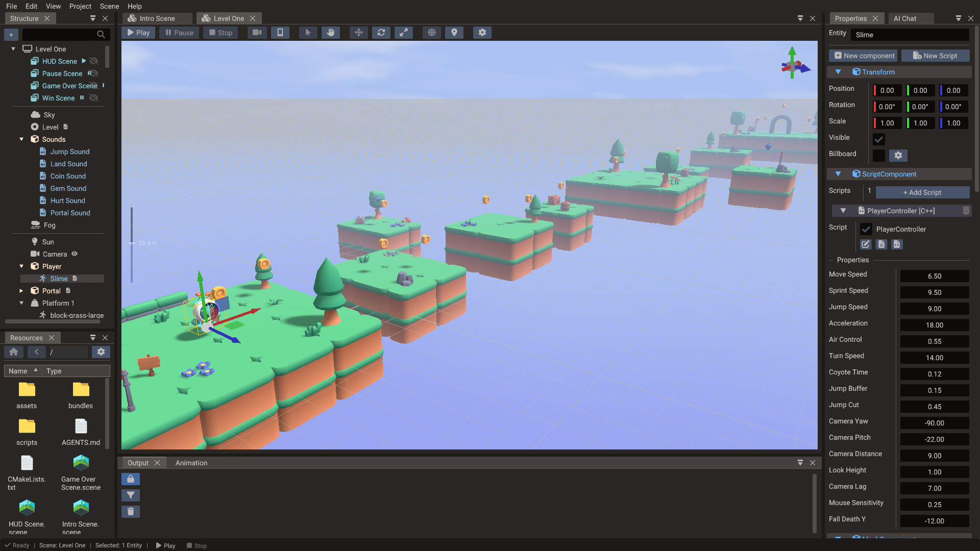Toggle the PlayerController script enabled checkbox
The width and height of the screenshot is (980, 551).
pos(866,229)
